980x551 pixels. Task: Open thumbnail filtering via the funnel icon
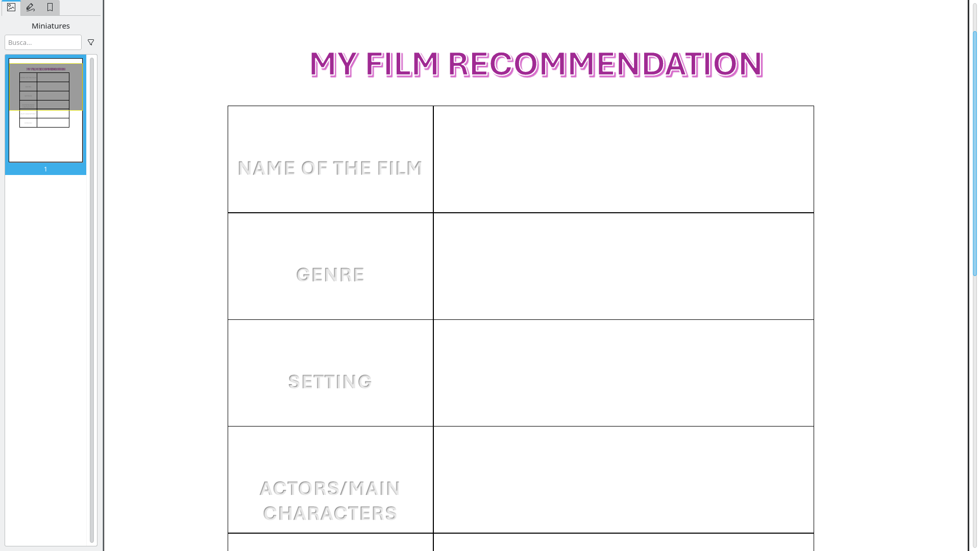(91, 42)
